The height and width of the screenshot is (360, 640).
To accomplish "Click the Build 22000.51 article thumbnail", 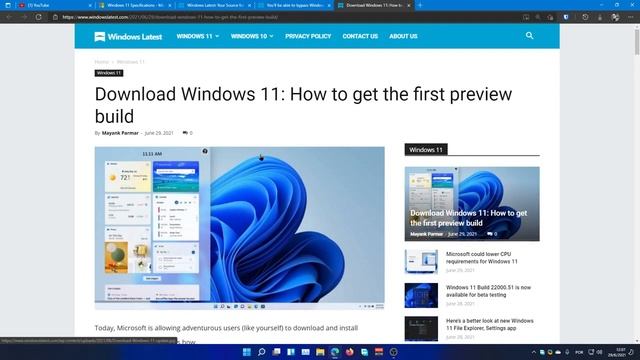I will pos(421,295).
